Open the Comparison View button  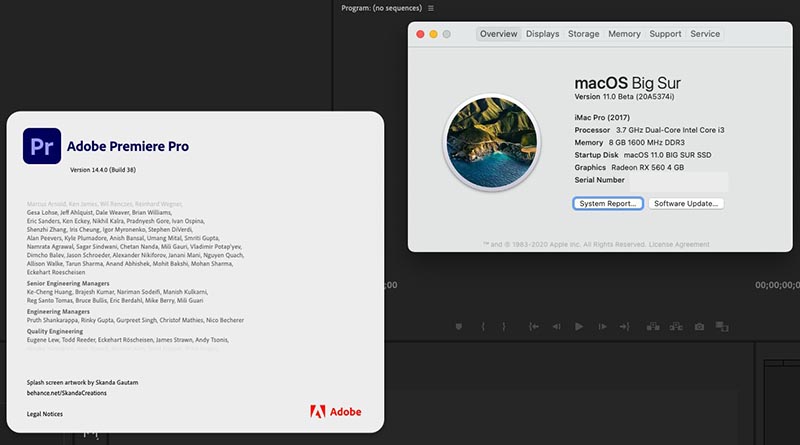tap(722, 327)
